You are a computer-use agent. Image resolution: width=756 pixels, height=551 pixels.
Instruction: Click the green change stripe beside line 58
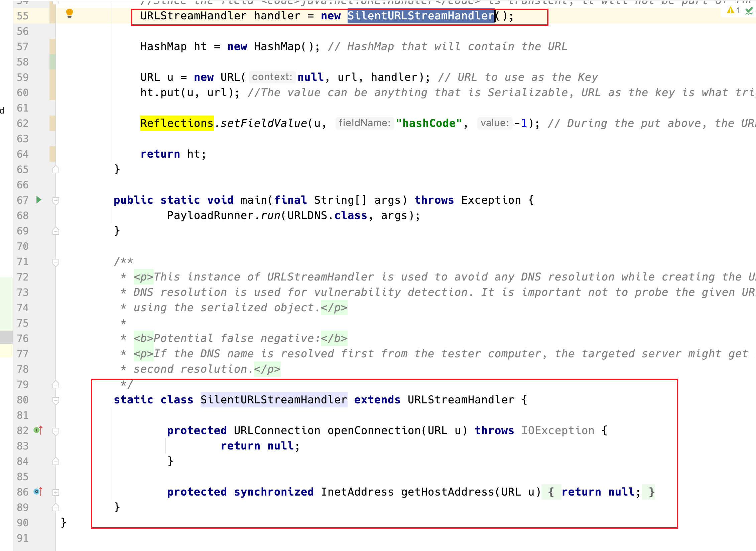[52, 62]
